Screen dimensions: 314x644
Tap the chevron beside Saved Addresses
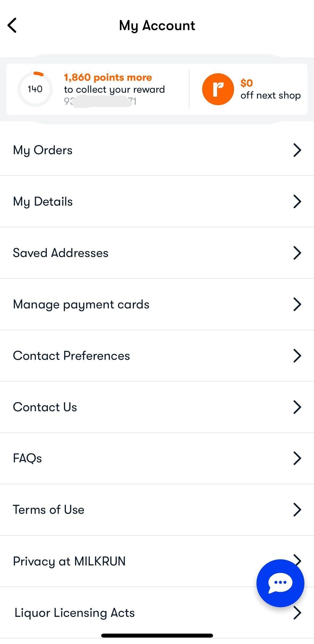297,253
